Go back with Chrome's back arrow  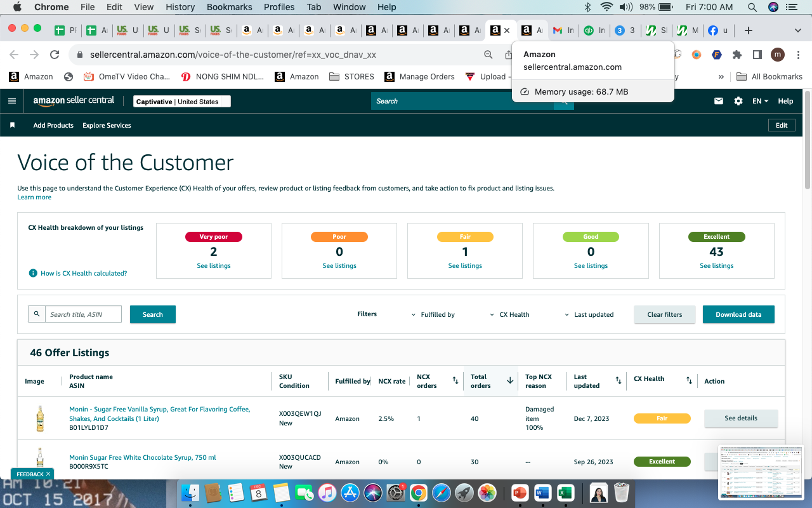[x=14, y=55]
